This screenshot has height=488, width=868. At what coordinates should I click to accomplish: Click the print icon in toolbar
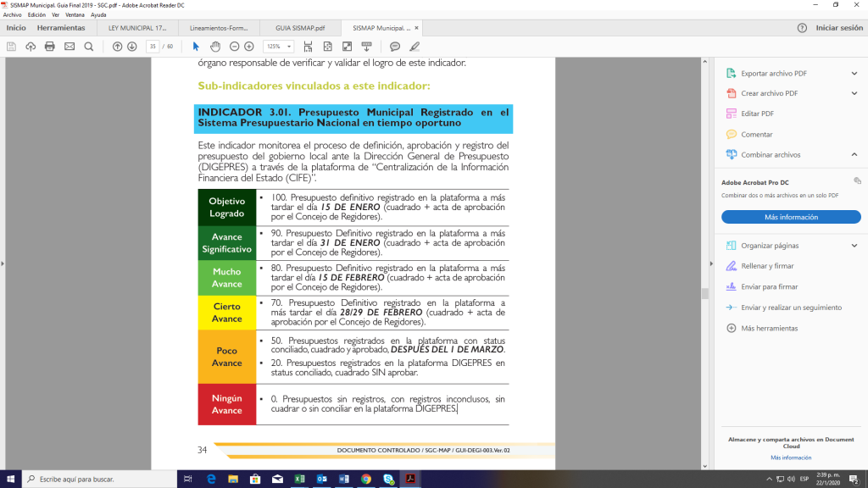pos(50,46)
